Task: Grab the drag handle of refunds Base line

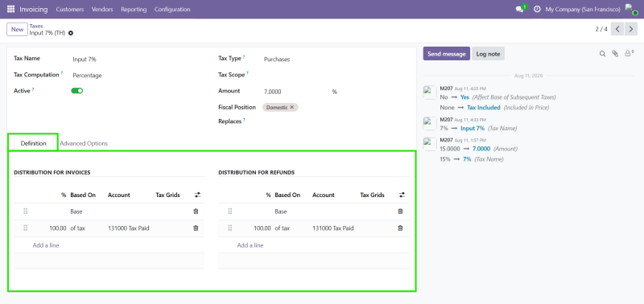Action: pos(230,212)
